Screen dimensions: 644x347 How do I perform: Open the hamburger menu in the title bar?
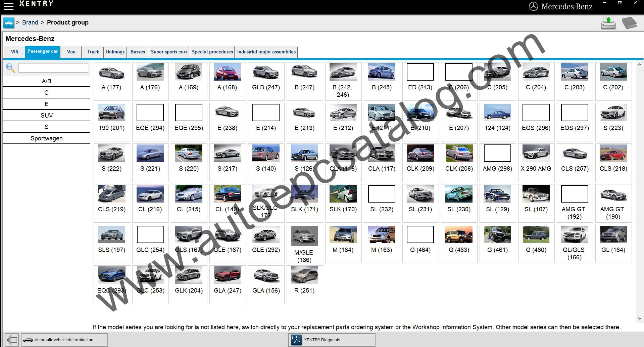pos(9,6)
